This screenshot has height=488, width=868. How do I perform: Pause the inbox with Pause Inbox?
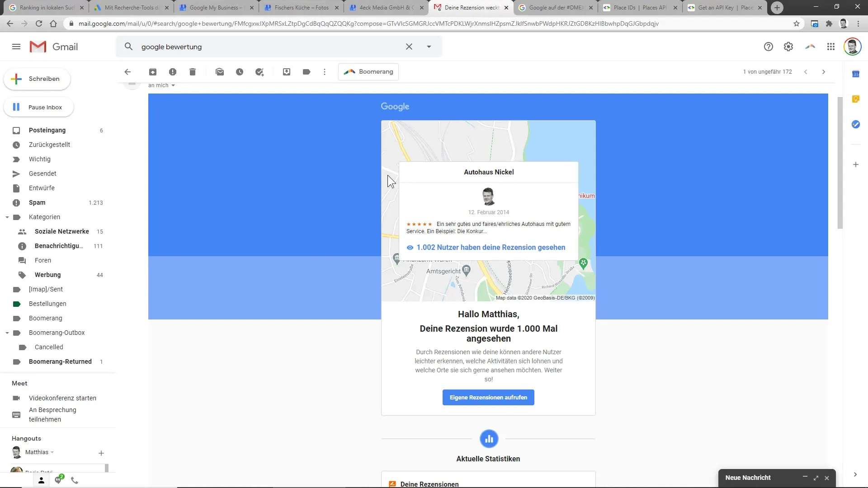coord(38,108)
